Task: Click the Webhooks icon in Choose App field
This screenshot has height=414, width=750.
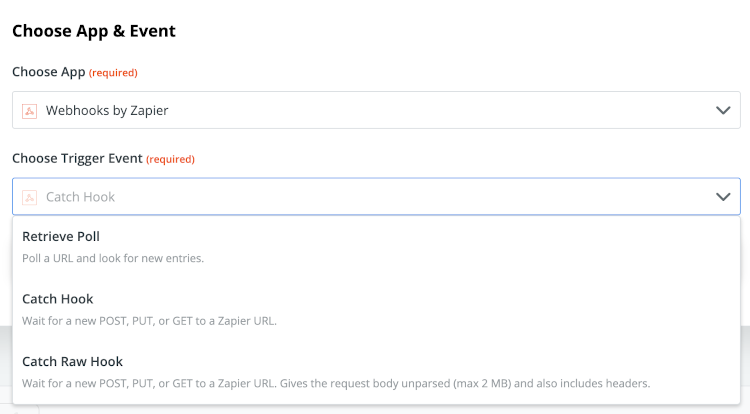Action: pyautogui.click(x=29, y=111)
